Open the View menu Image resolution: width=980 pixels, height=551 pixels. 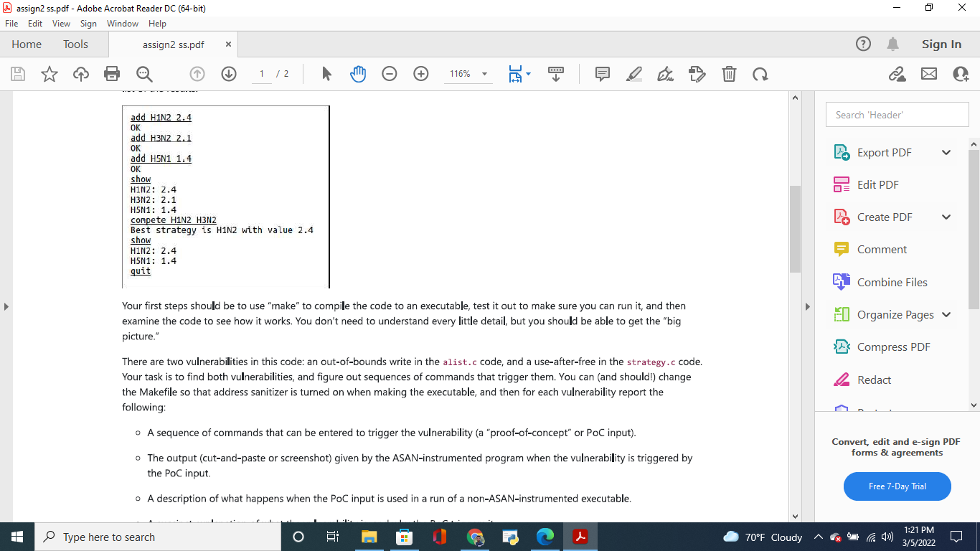(61, 23)
